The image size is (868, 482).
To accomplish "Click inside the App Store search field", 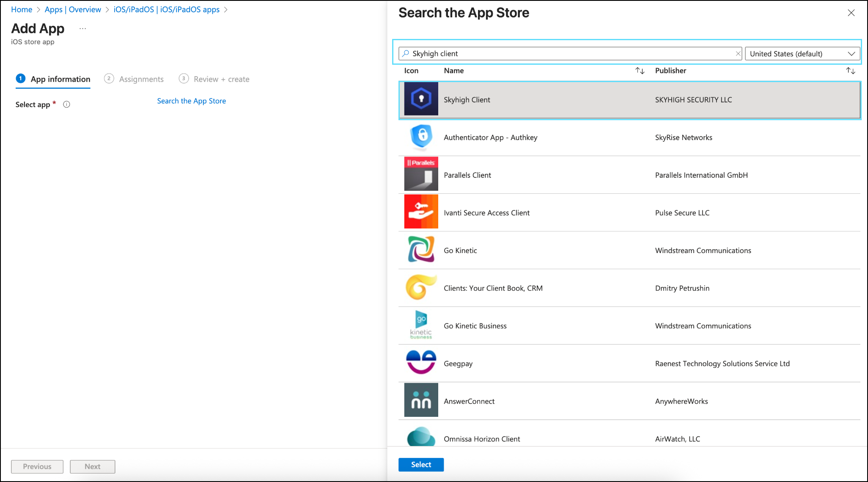I will coord(567,54).
